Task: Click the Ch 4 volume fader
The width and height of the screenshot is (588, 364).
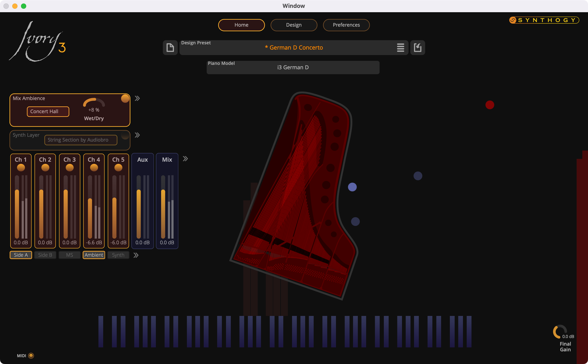Action: coord(90,207)
